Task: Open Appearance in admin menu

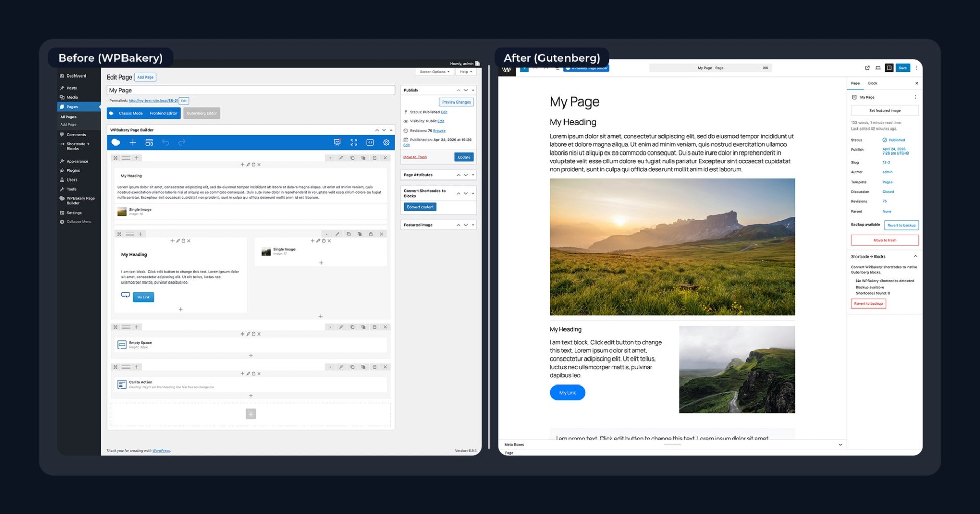Action: click(x=77, y=161)
